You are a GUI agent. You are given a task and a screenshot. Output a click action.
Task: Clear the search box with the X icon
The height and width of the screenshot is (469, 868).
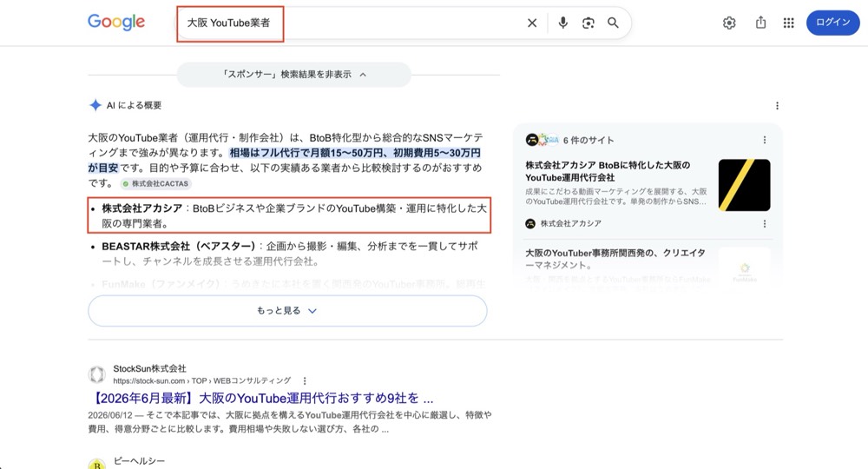(x=532, y=23)
